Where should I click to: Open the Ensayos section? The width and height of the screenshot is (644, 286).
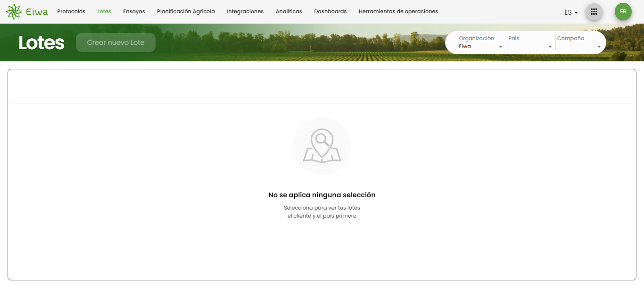(134, 11)
